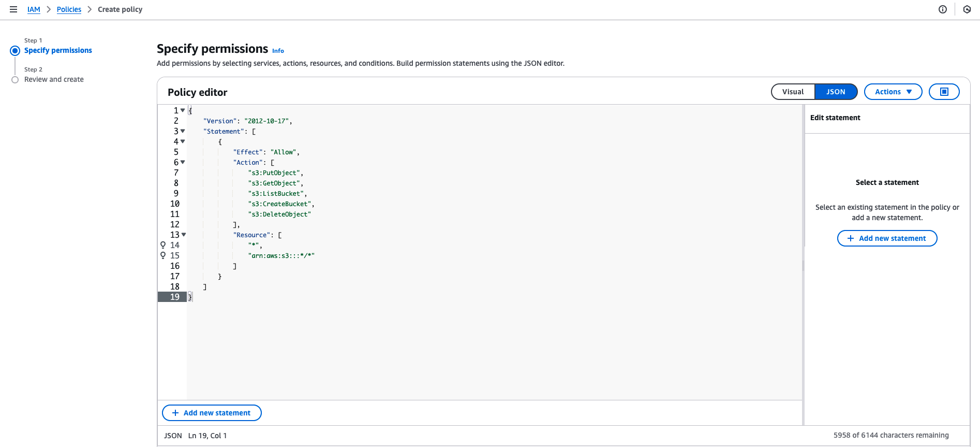Click the characters remaining counter text
Screen dimensions: 980x447
coord(891,435)
